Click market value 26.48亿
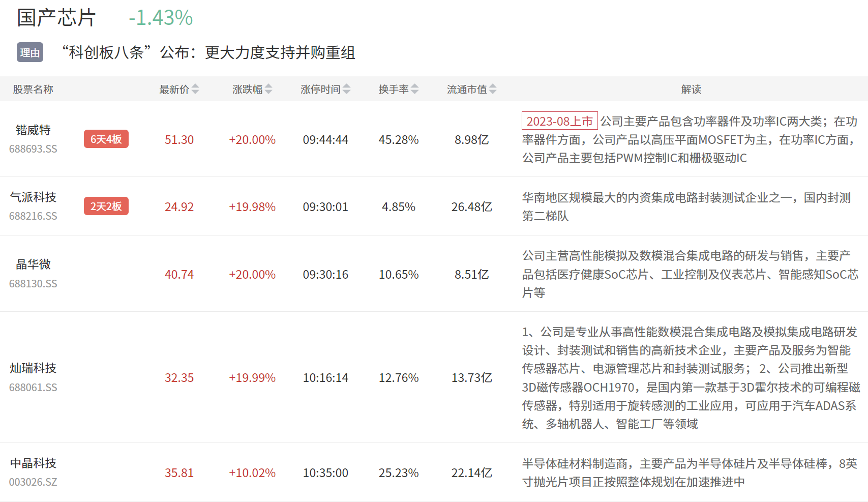Screen dimensions: 868x502 pos(472,207)
